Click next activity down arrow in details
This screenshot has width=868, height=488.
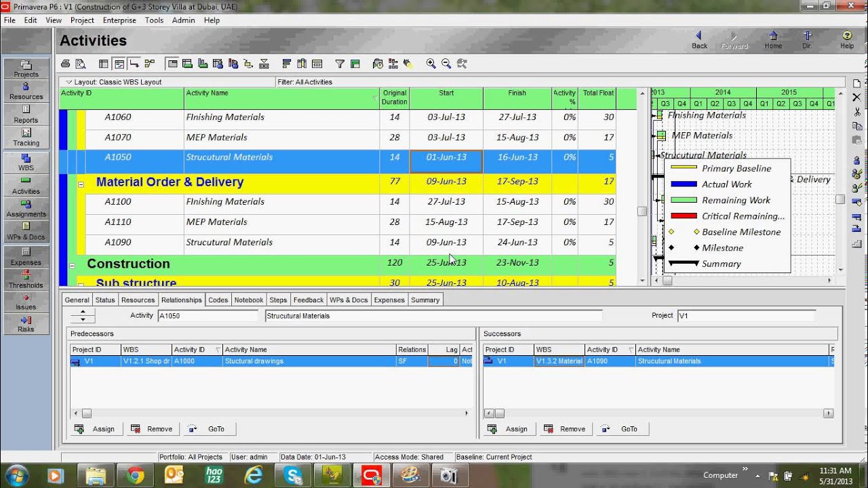(x=83, y=319)
